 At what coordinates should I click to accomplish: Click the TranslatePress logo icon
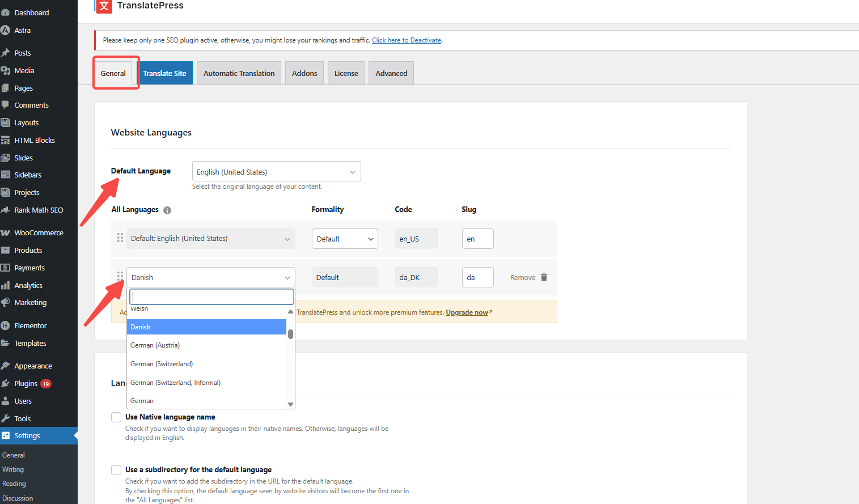(104, 6)
